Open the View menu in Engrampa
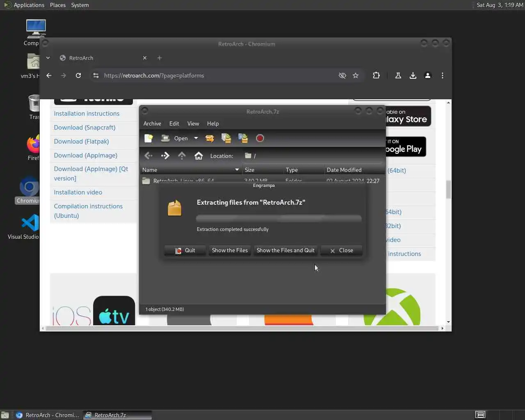 point(193,123)
